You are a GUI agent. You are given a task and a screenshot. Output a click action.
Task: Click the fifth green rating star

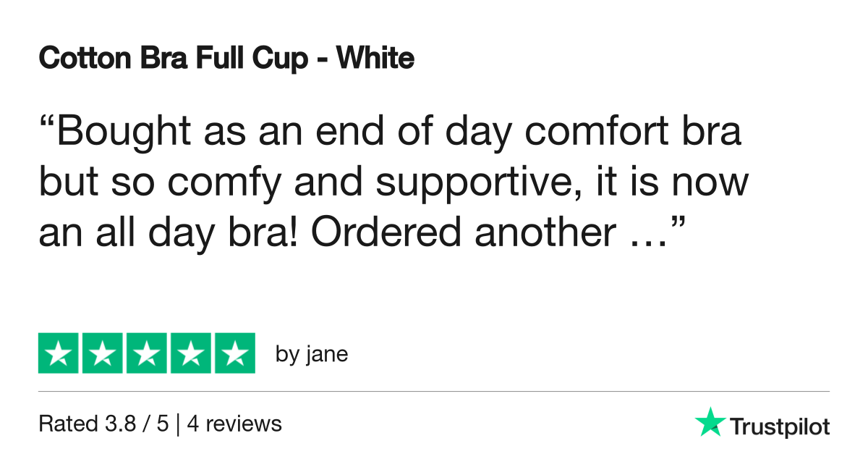point(234,353)
